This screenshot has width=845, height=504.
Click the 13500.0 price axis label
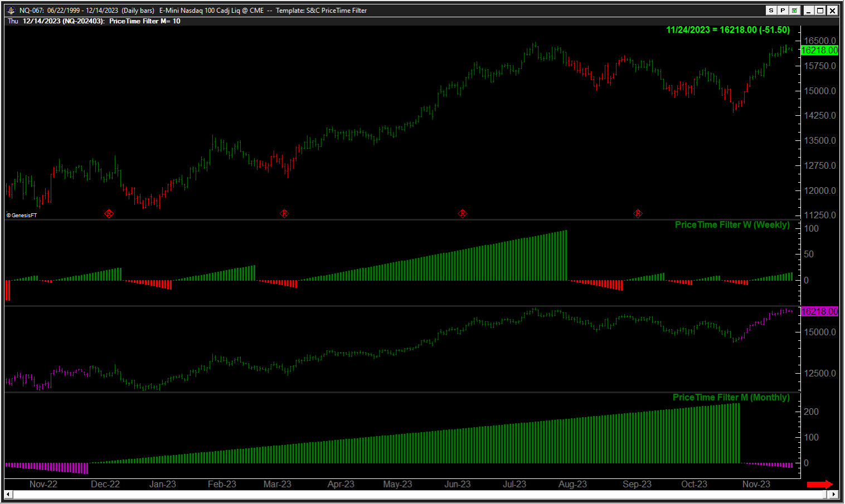coord(820,140)
